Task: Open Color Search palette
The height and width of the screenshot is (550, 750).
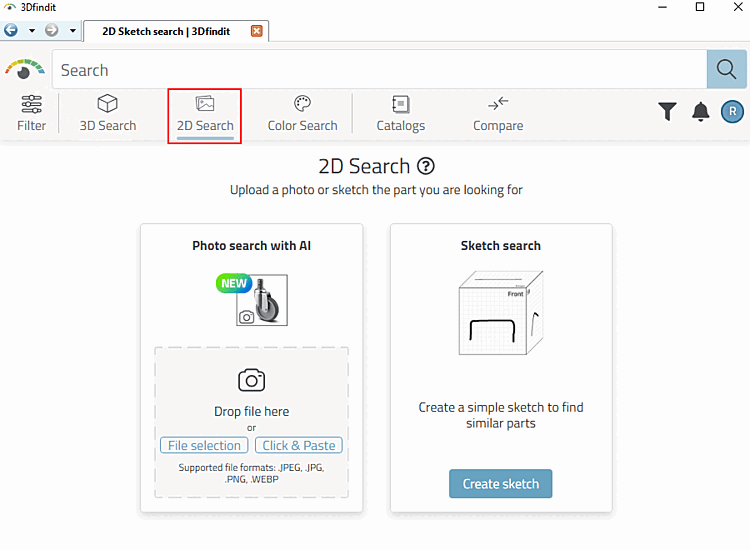Action: pos(302,113)
